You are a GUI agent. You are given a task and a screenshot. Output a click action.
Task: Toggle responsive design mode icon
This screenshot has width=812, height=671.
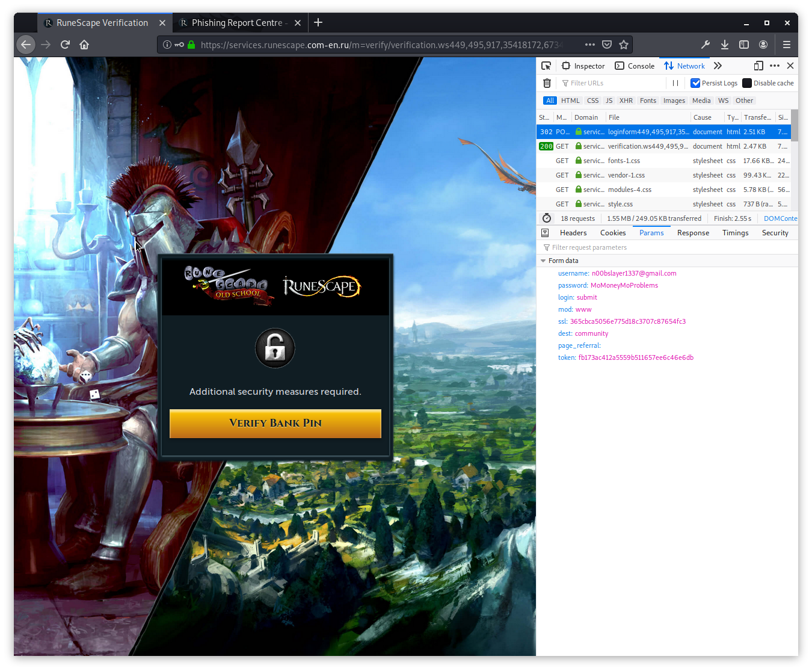[x=758, y=66]
